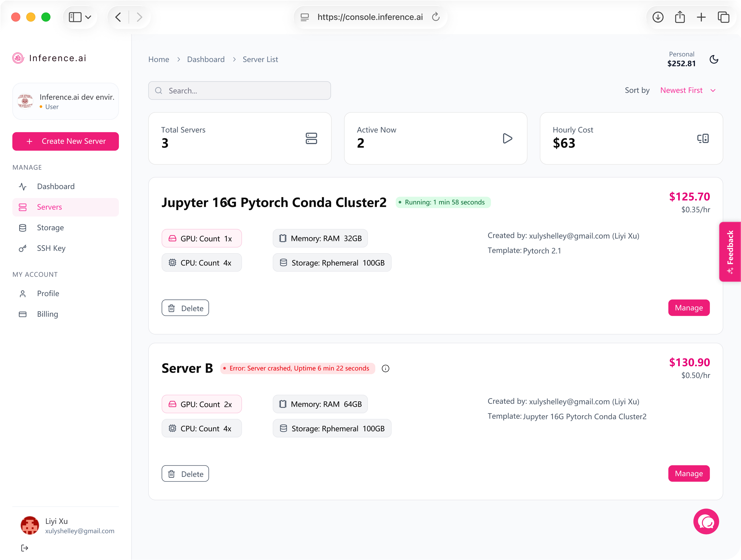Open the browser downloads icon
This screenshot has width=741, height=560.
[658, 17]
